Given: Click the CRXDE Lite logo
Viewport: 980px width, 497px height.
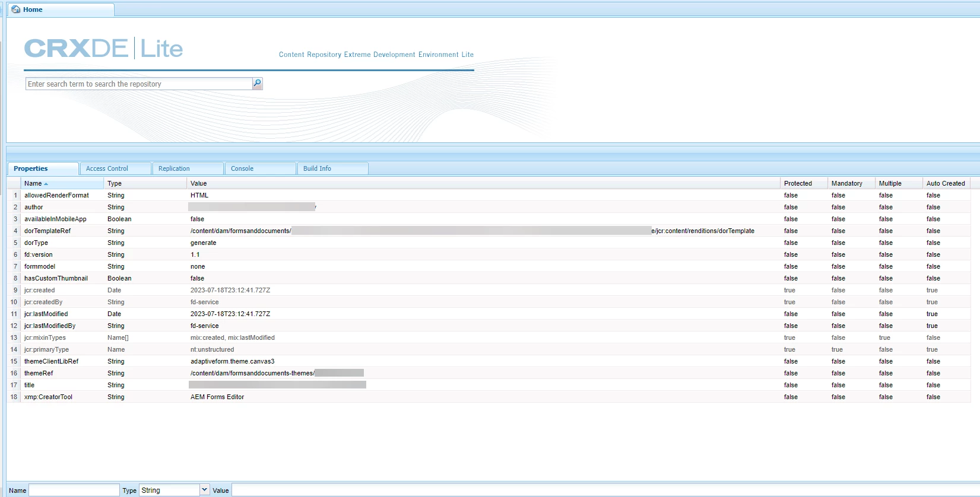Looking at the screenshot, I should tap(103, 48).
